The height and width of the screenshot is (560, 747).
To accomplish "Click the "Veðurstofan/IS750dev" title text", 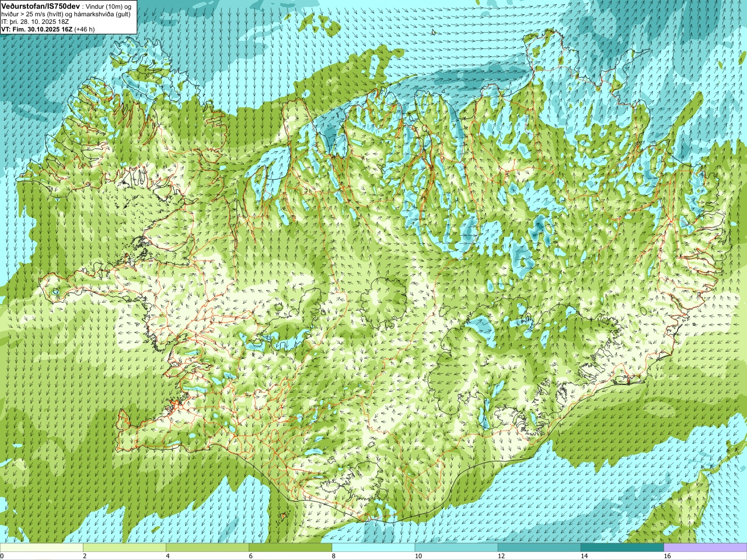I will point(40,6).
